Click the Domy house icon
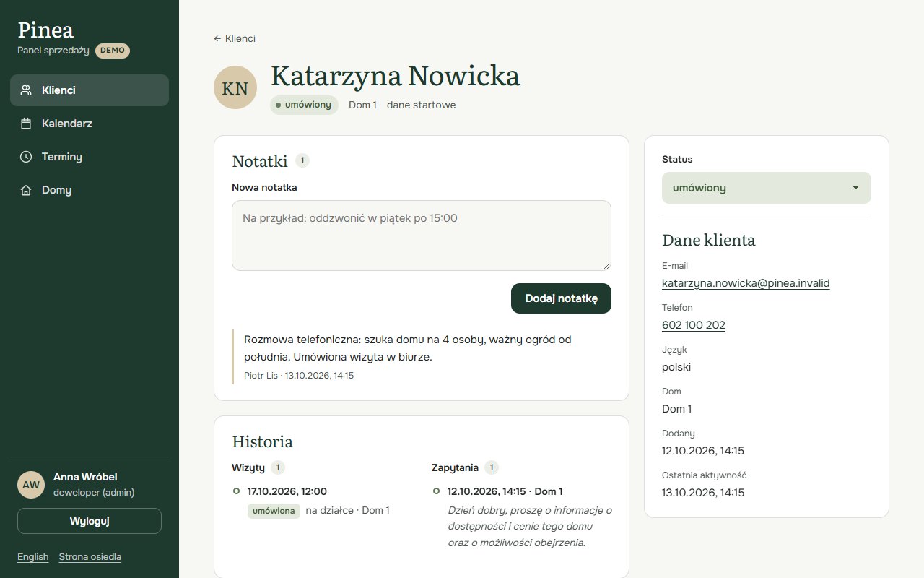Viewport: 924px width, 578px height. tap(26, 190)
